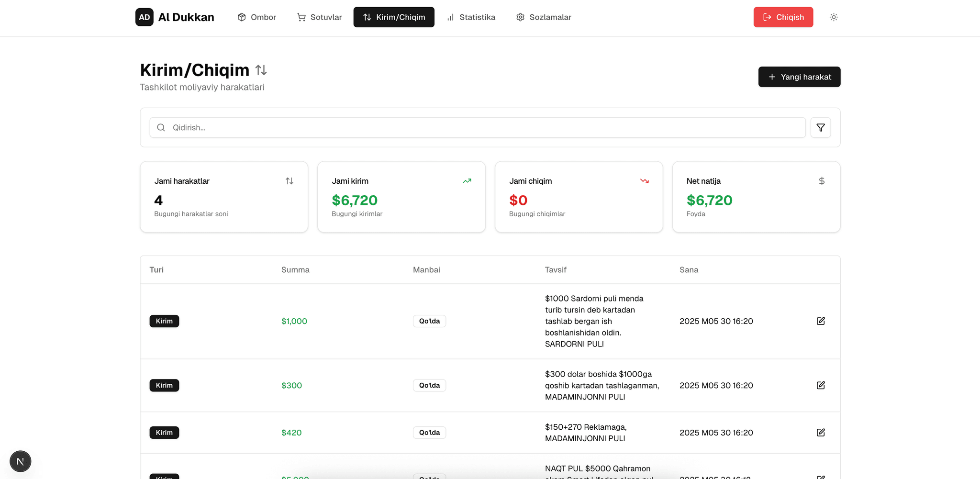
Task: Select the Jami chiqim summary card
Action: pyautogui.click(x=579, y=197)
